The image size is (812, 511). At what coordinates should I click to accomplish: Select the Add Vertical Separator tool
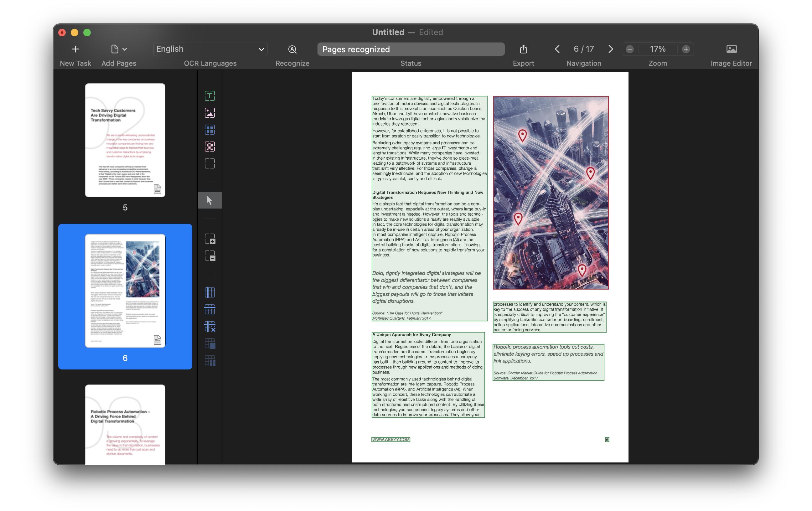(x=210, y=292)
